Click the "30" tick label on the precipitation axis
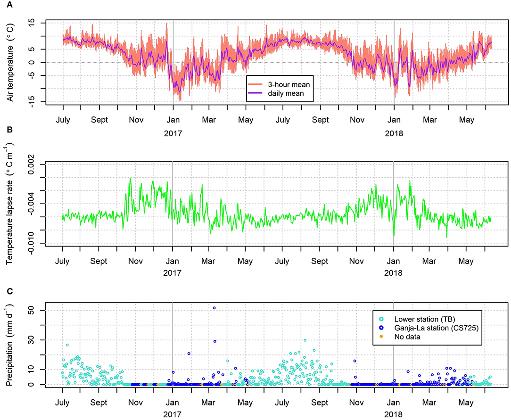The width and height of the screenshot is (511, 420). [x=31, y=340]
